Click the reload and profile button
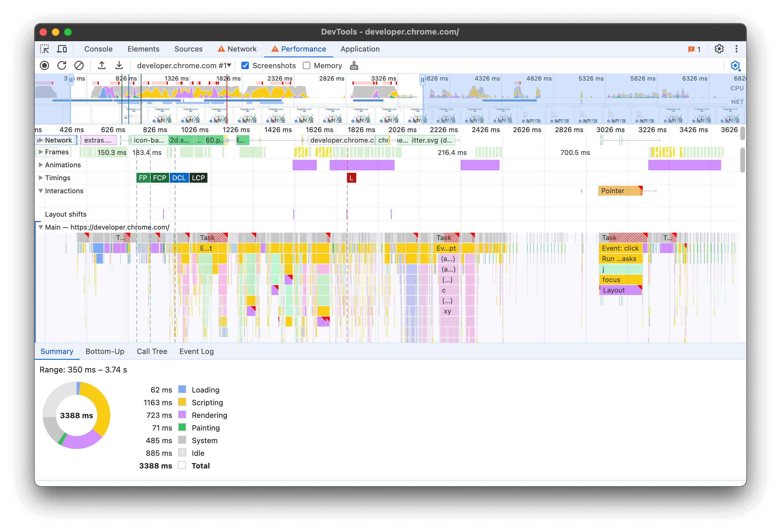The width and height of the screenshot is (781, 532). pyautogui.click(x=62, y=66)
